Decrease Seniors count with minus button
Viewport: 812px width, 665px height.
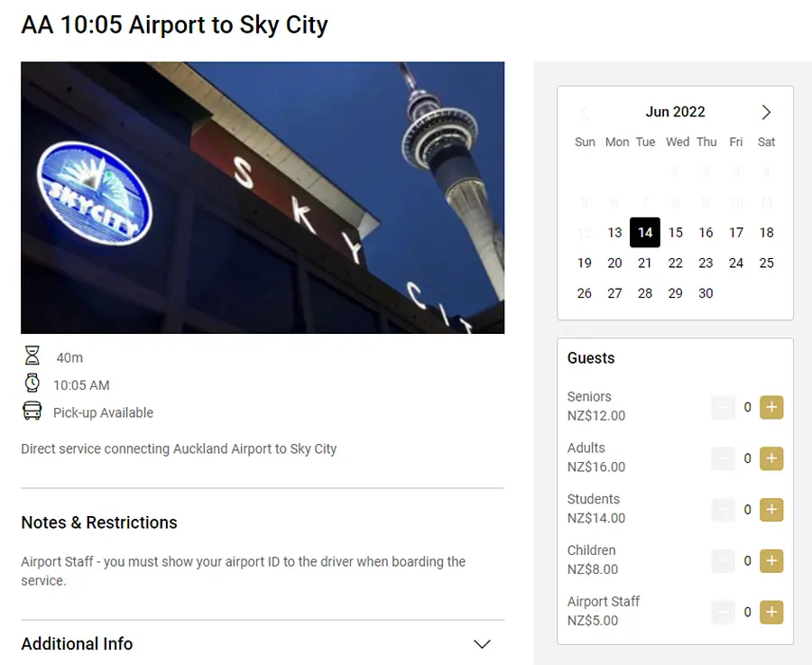tap(723, 407)
